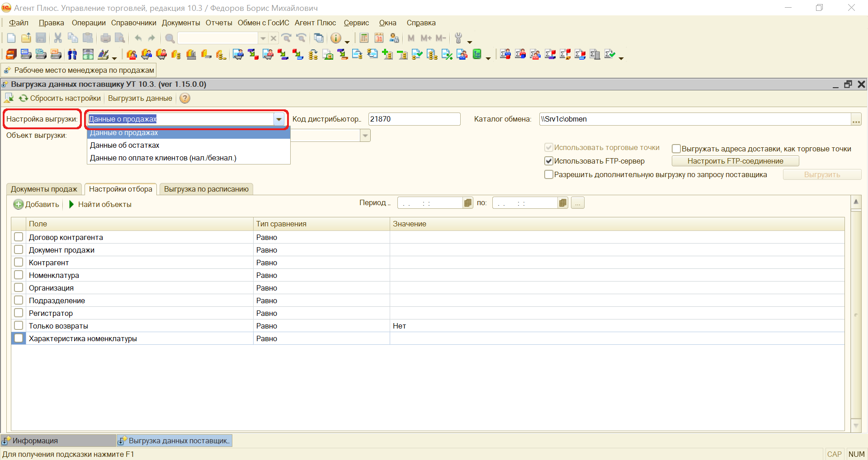This screenshot has height=460, width=868.
Task: Switch to Документы продаж tab
Action: point(44,189)
